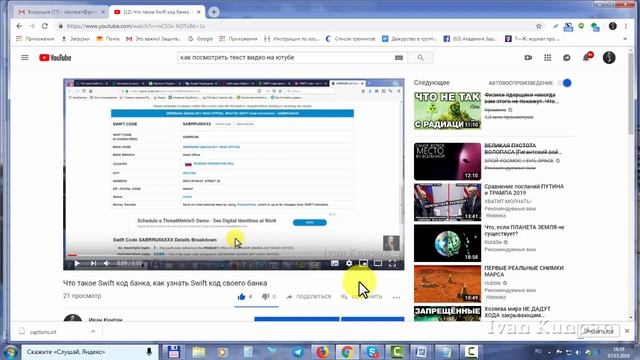Open the account avatar menu on YouTube
This screenshot has width=640, height=360.
(x=609, y=58)
